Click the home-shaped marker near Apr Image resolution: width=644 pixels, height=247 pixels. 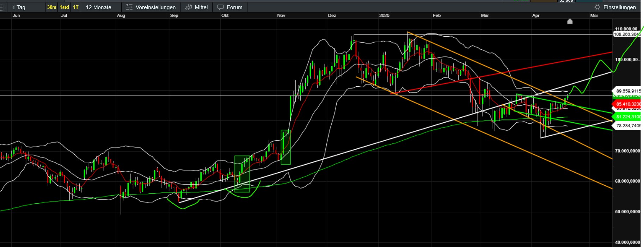coord(570,21)
